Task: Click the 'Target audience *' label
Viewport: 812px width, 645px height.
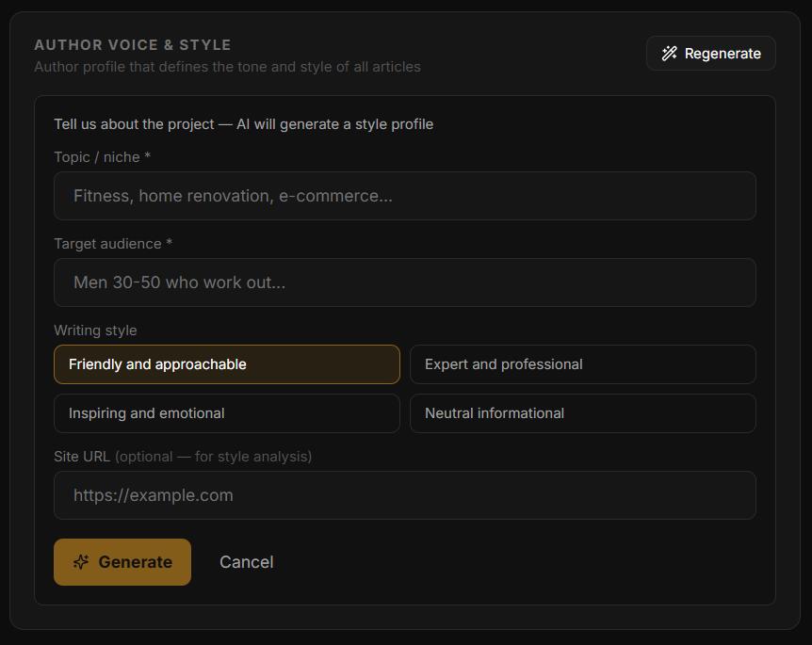Action: (113, 243)
